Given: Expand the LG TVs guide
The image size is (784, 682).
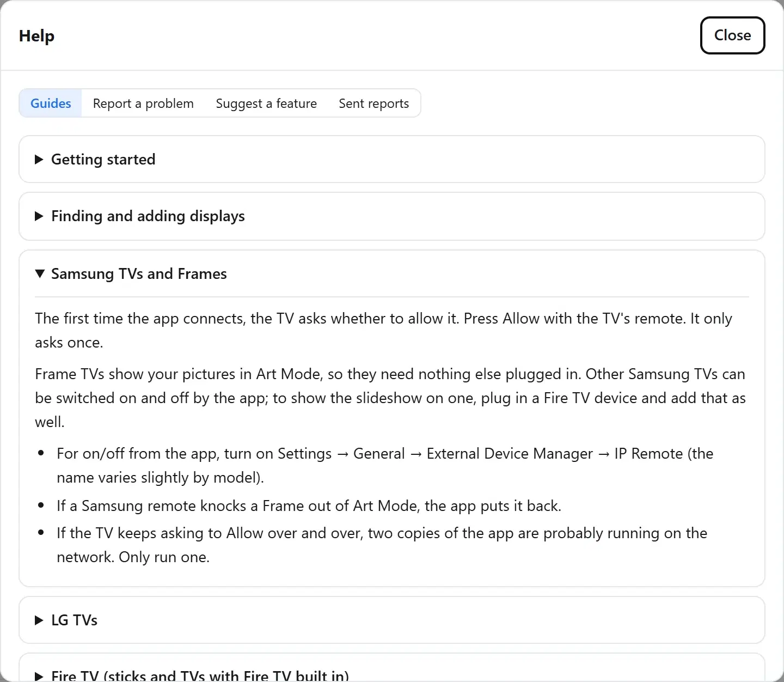Looking at the screenshot, I should [x=75, y=620].
